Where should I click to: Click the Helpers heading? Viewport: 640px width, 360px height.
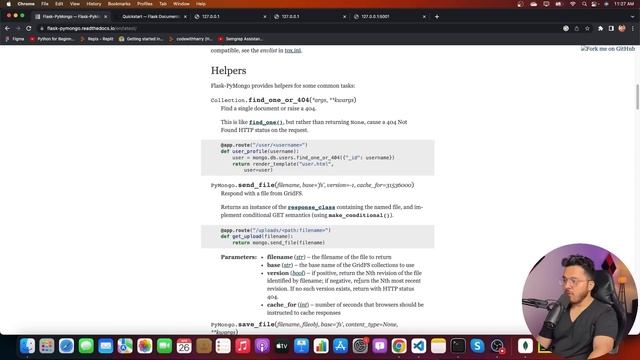pos(229,71)
